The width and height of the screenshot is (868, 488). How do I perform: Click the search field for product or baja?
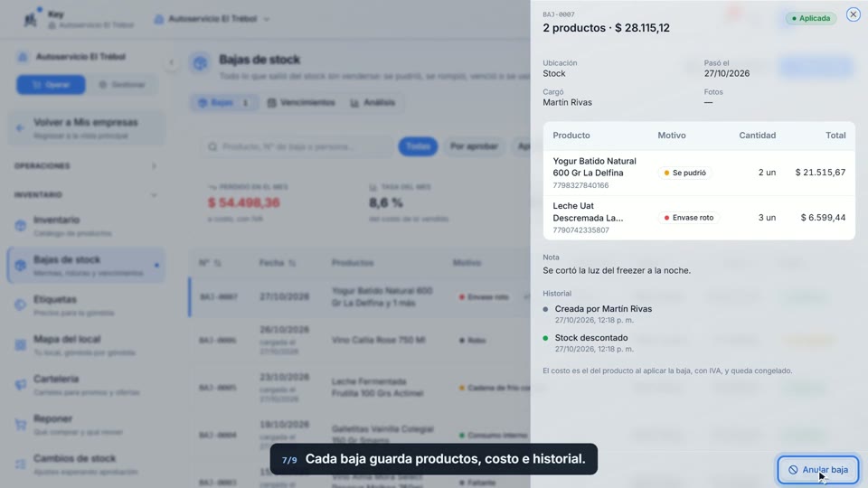[x=297, y=146]
